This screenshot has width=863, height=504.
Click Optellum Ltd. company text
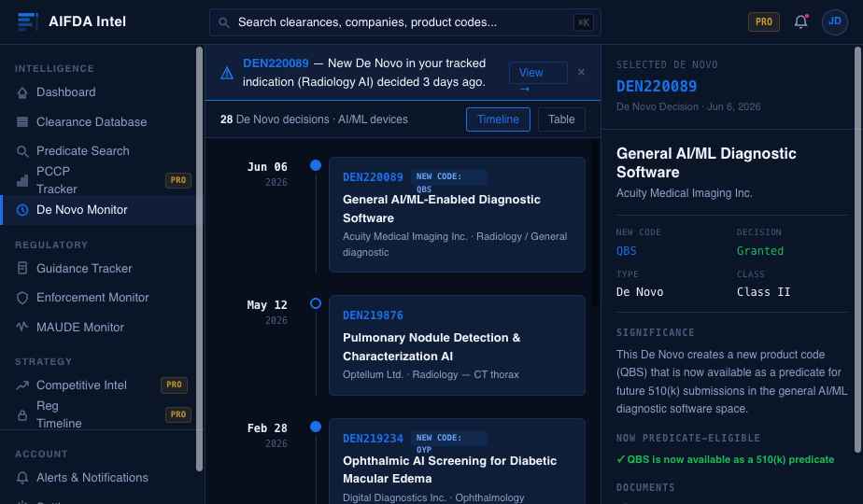click(x=373, y=374)
